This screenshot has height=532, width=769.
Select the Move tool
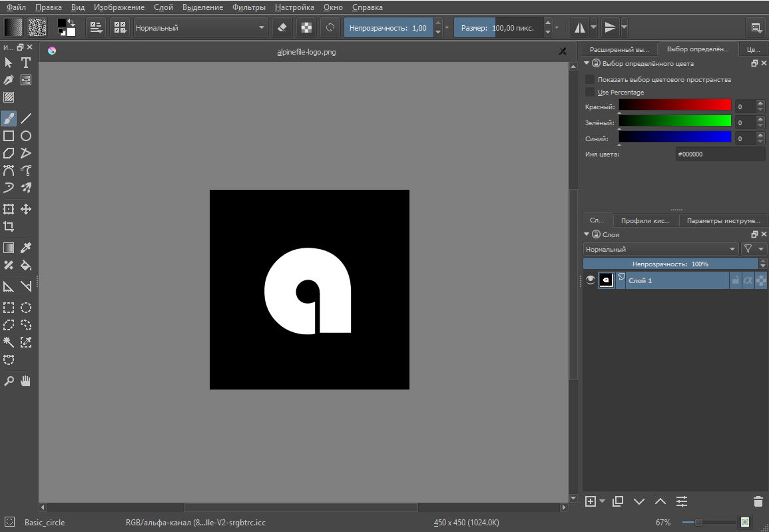pos(26,209)
